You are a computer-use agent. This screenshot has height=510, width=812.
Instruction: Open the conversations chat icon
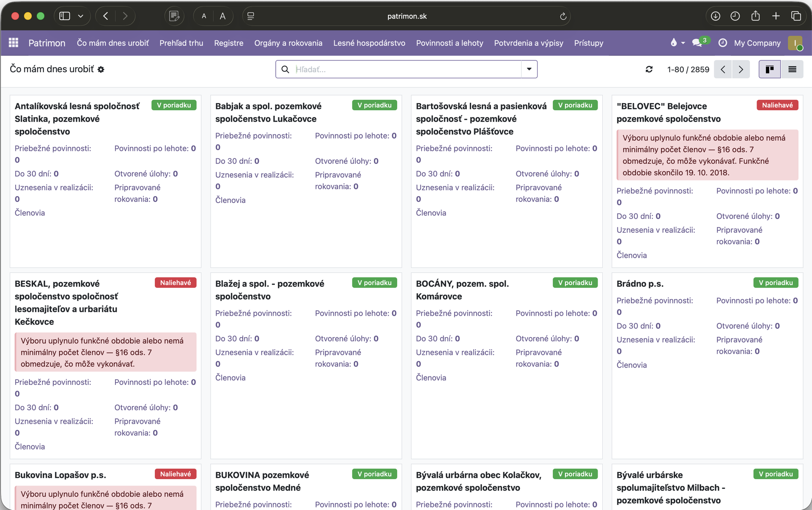point(697,43)
